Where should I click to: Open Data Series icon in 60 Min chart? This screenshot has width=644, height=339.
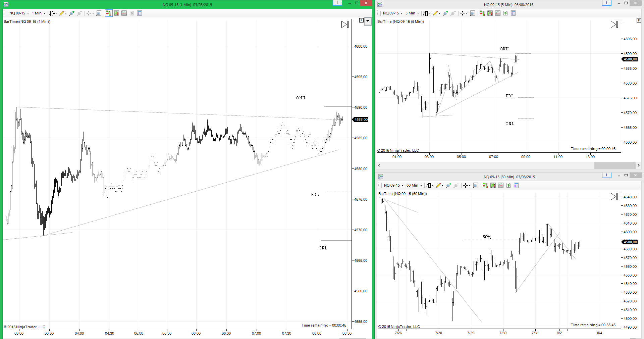click(493, 185)
